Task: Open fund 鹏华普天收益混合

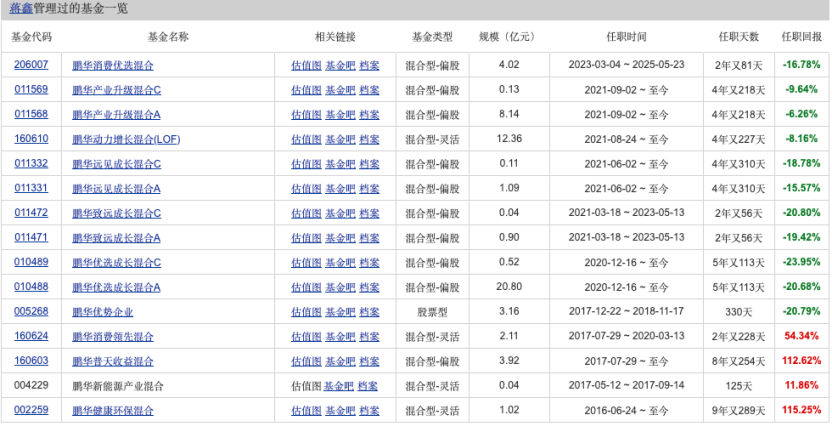Action: point(113,361)
